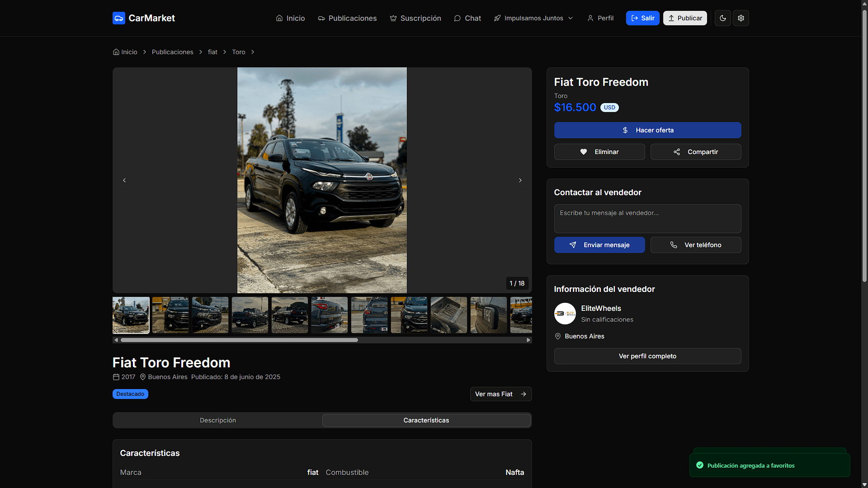Select the seventh gallery thumbnail
This screenshot has height=488, width=868.
tap(369, 315)
